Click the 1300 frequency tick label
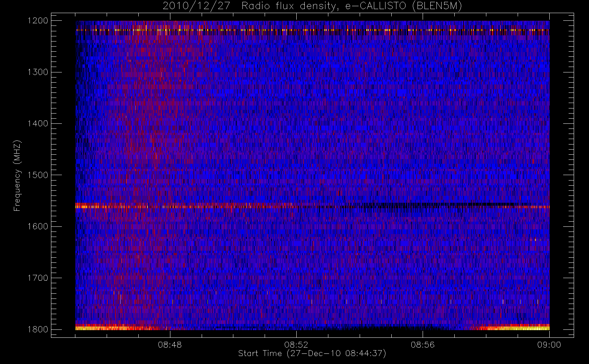 (38, 72)
